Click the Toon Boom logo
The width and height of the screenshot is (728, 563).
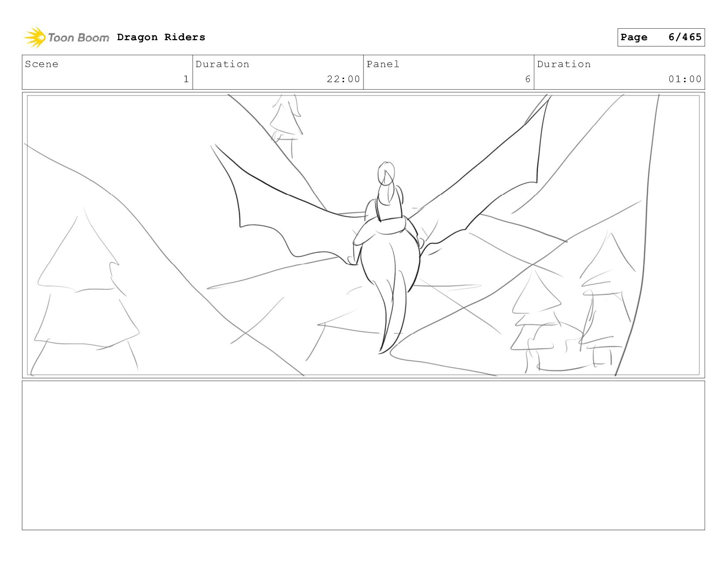click(66, 38)
